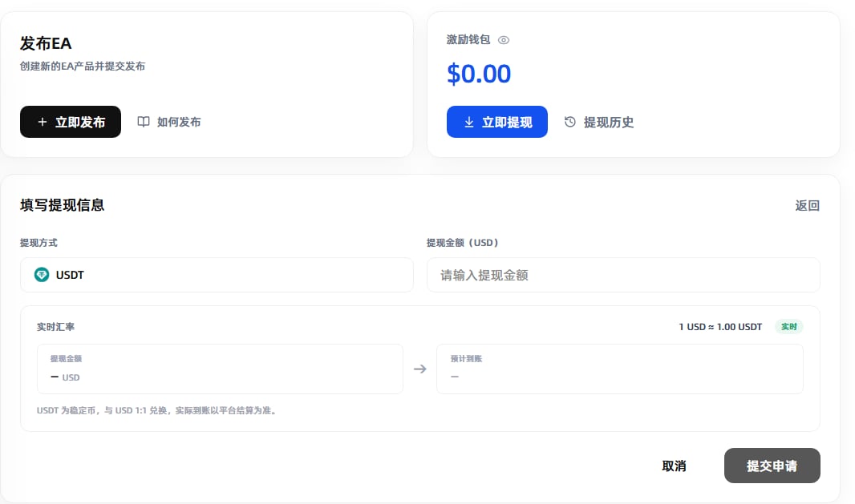Click 返回 to go back

(x=807, y=205)
